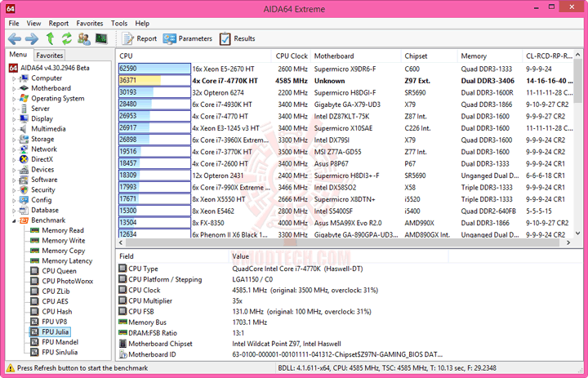This screenshot has height=378, width=588.
Task: Expand the Motherboard tree node
Action: point(14,89)
